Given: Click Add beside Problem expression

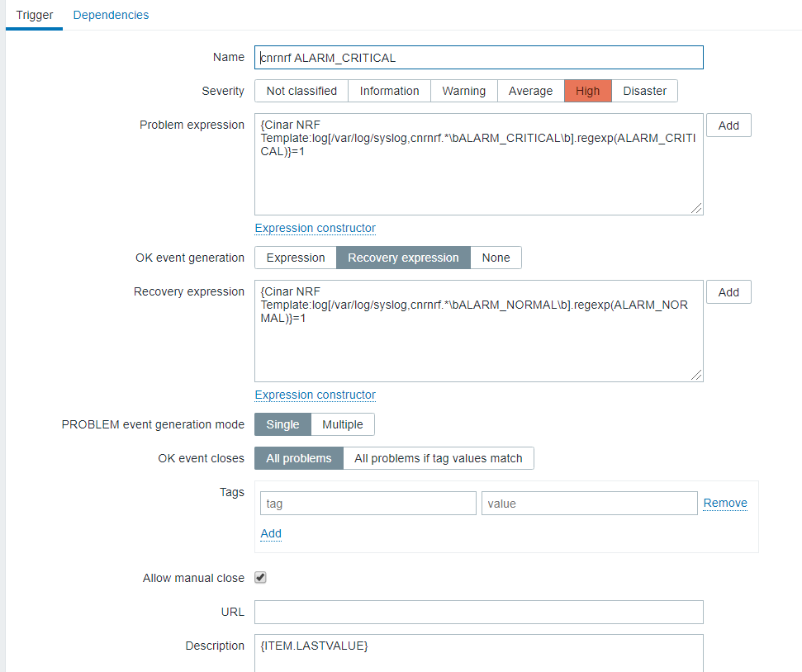Looking at the screenshot, I should [x=728, y=125].
